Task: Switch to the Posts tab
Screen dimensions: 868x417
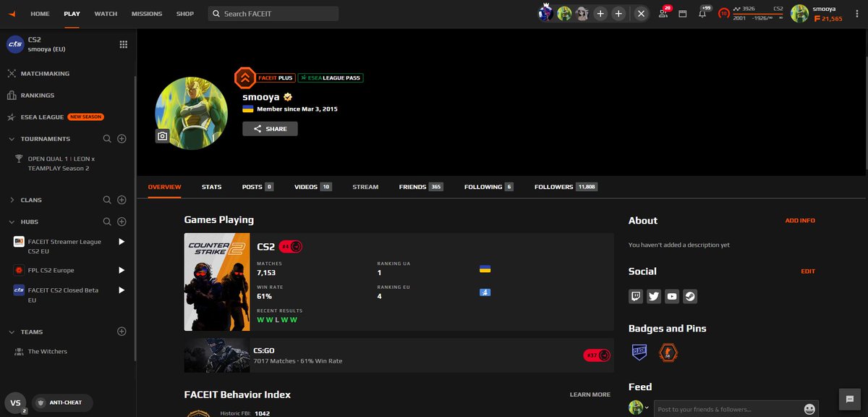Action: coord(258,187)
